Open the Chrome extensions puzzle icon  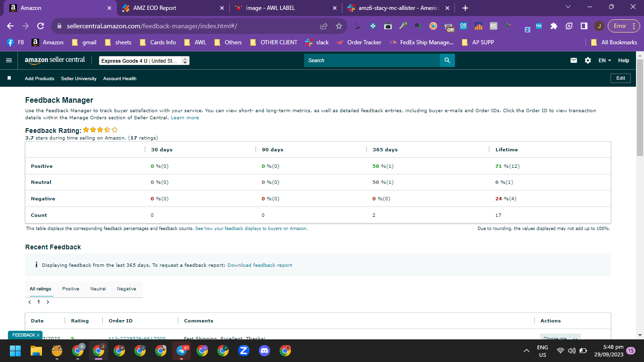pos(554,26)
